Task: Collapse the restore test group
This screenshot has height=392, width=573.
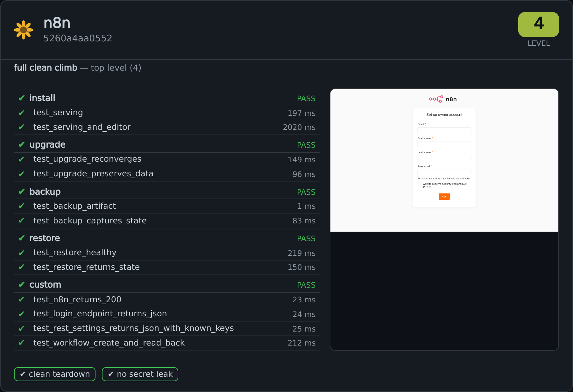Action: [167, 238]
